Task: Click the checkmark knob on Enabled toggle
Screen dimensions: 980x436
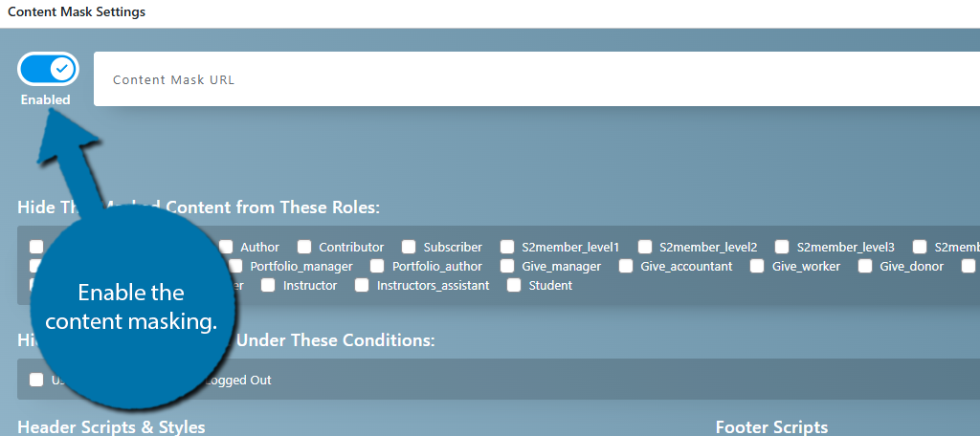Action: click(62, 69)
